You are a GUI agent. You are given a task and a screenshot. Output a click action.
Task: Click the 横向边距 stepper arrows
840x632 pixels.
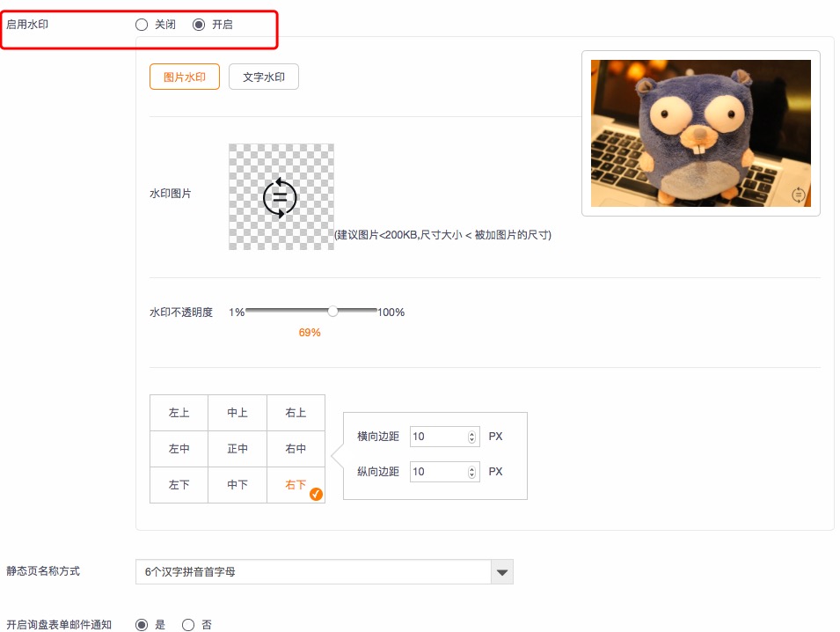(x=471, y=437)
